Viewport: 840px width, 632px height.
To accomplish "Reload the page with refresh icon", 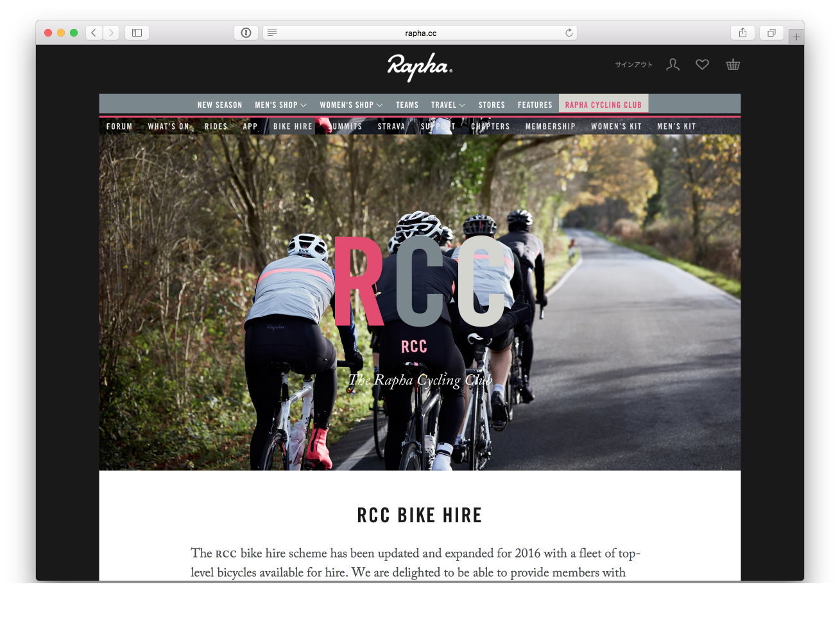I will pos(569,33).
